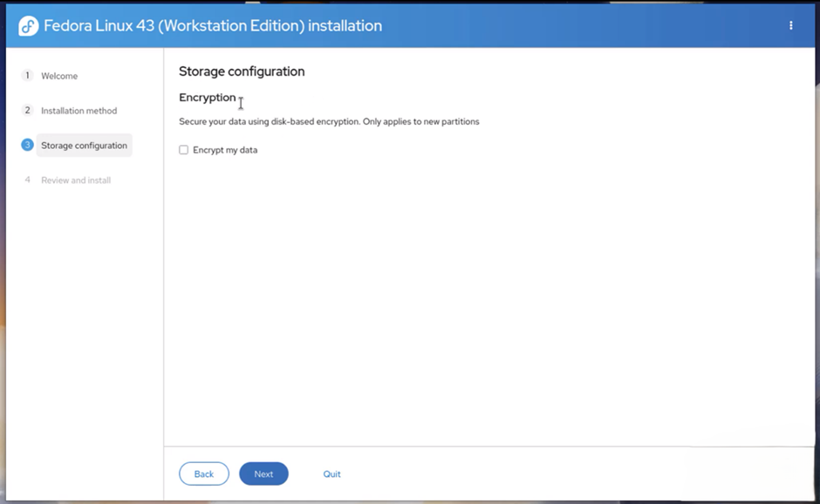Return to the Installation method step
The width and height of the screenshot is (820, 504).
[79, 111]
